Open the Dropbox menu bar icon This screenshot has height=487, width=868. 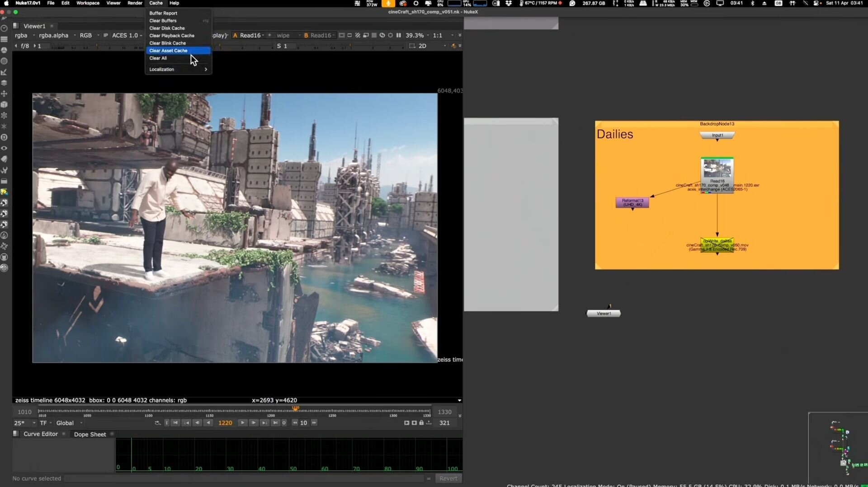tap(509, 3)
